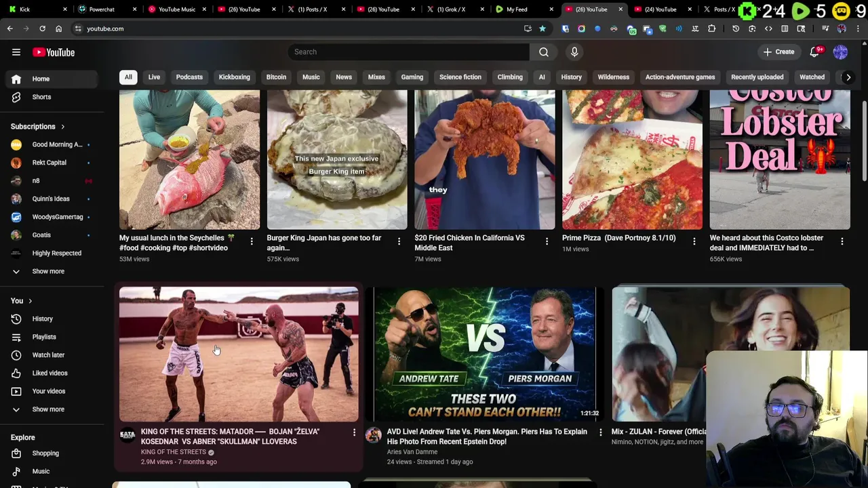
Task: Open options for Seychelles lunch short
Action: 252,241
